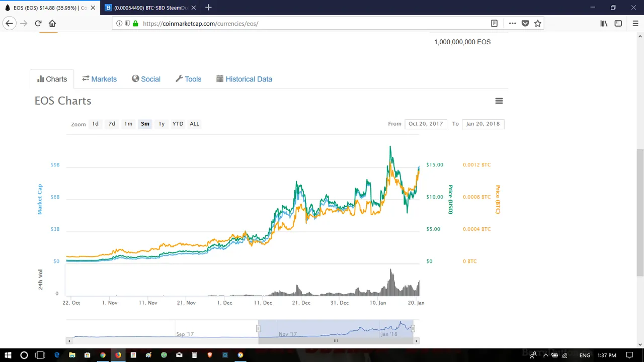Open Windows Task View
The image size is (644, 362).
pyautogui.click(x=40, y=355)
